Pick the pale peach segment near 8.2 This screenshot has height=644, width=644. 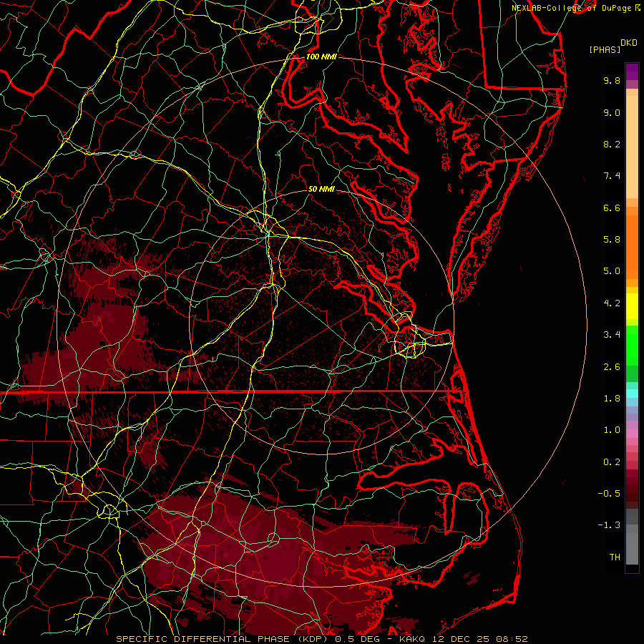[x=632, y=147]
